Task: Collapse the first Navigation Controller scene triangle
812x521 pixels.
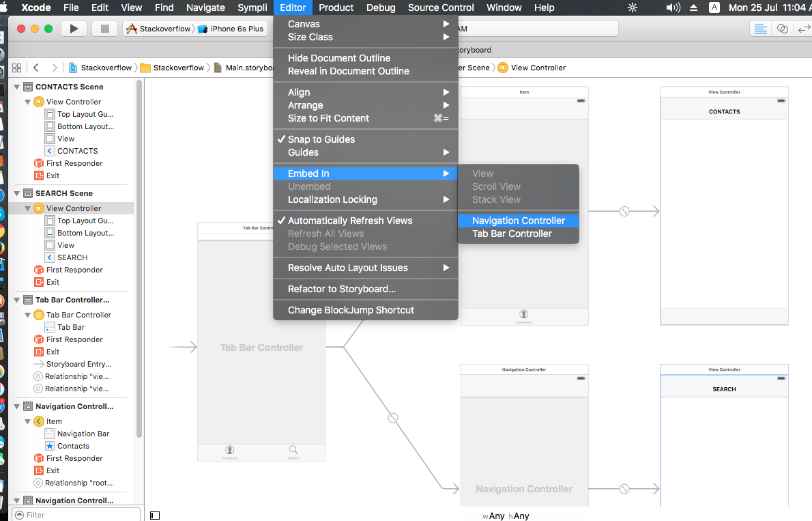Action: [x=16, y=406]
